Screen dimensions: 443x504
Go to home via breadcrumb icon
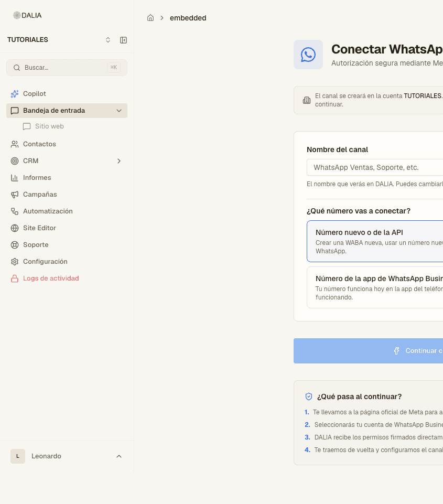150,18
